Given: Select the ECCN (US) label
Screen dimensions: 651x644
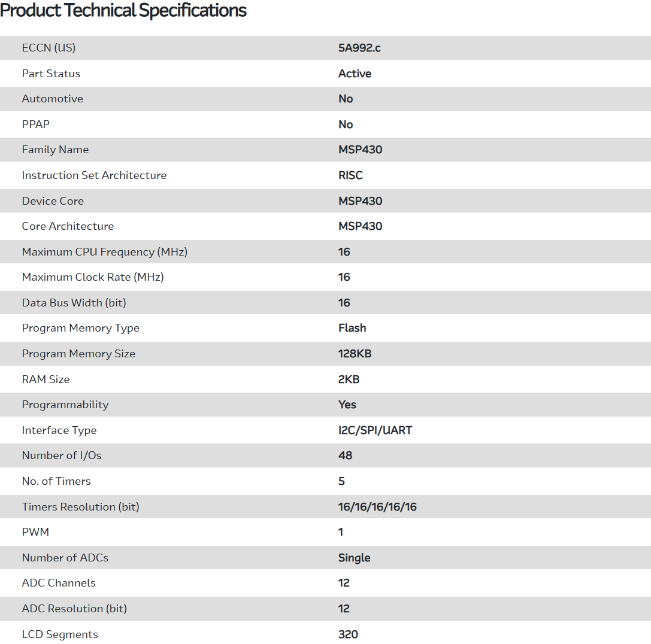Looking at the screenshot, I should pyautogui.click(x=49, y=48).
